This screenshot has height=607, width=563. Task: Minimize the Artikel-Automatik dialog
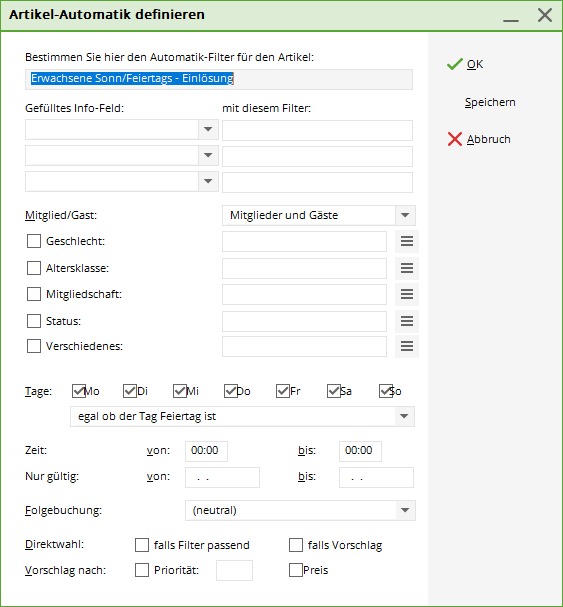pyautogui.click(x=511, y=16)
